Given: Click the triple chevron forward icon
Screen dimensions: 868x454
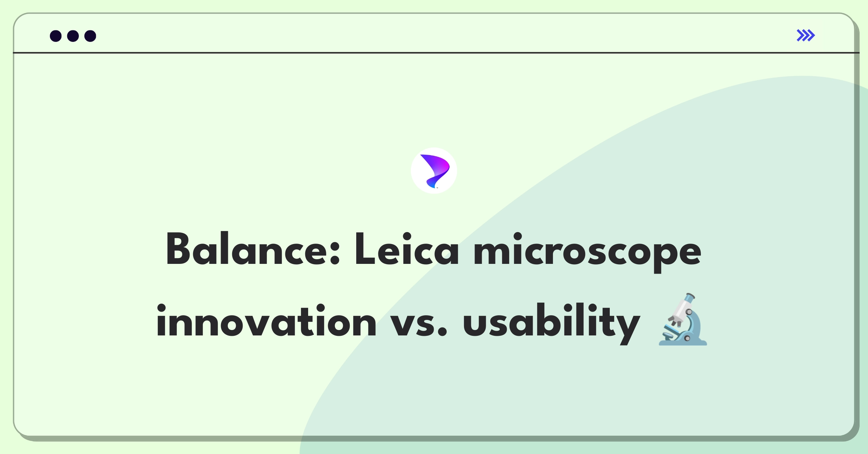Looking at the screenshot, I should point(806,35).
